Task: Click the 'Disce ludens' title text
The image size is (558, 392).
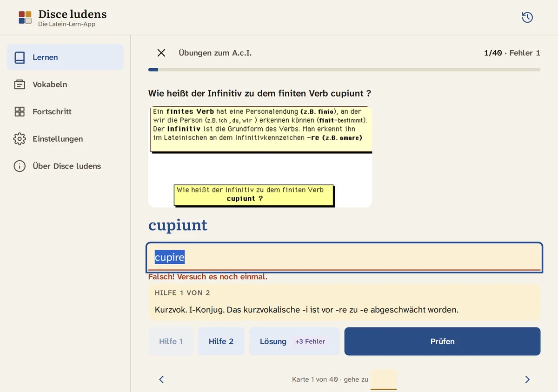Action: point(72,14)
